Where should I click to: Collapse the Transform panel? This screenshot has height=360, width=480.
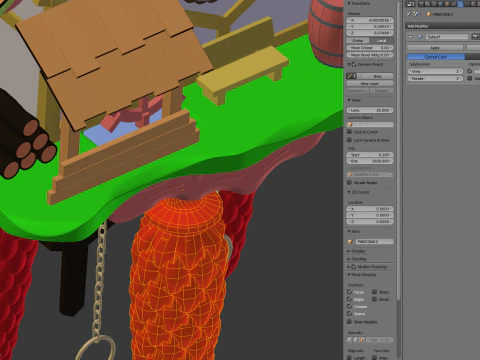click(x=349, y=3)
